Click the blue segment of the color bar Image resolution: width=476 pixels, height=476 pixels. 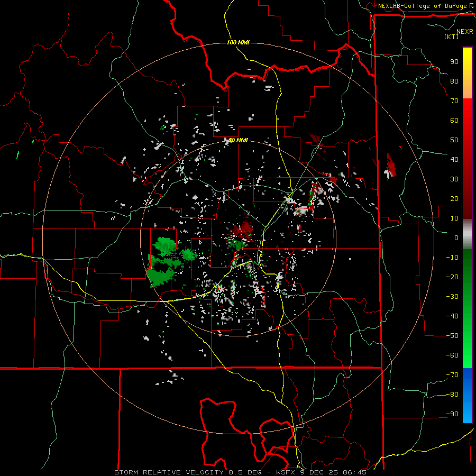(x=467, y=396)
